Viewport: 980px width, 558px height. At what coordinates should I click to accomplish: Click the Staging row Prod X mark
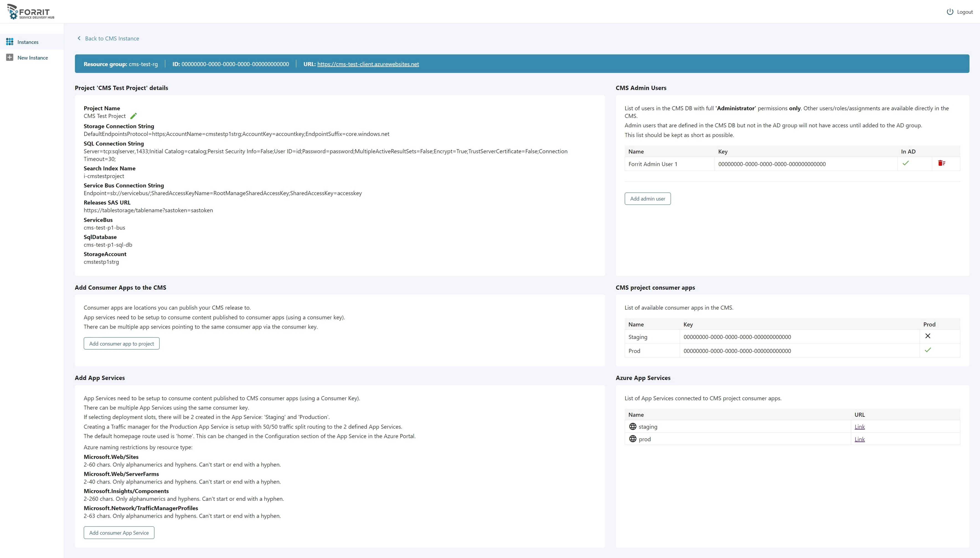tap(928, 336)
